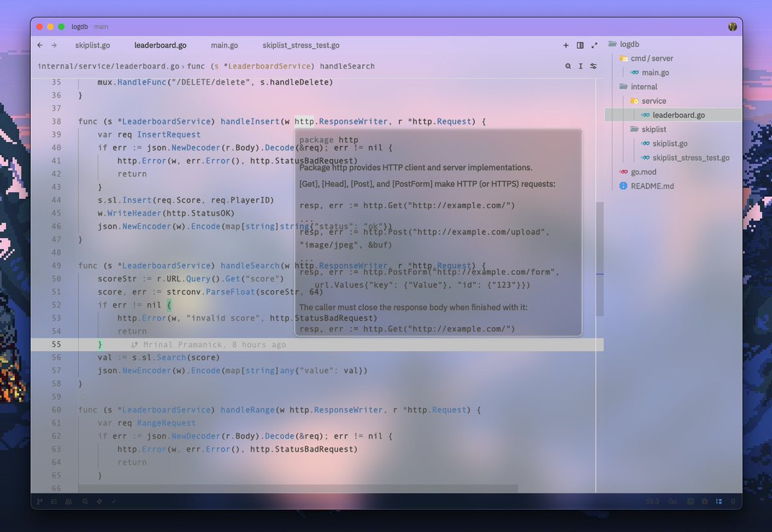Viewport: 772px width, 532px height.
Task: Open notifications bell icon
Action: coord(733,501)
